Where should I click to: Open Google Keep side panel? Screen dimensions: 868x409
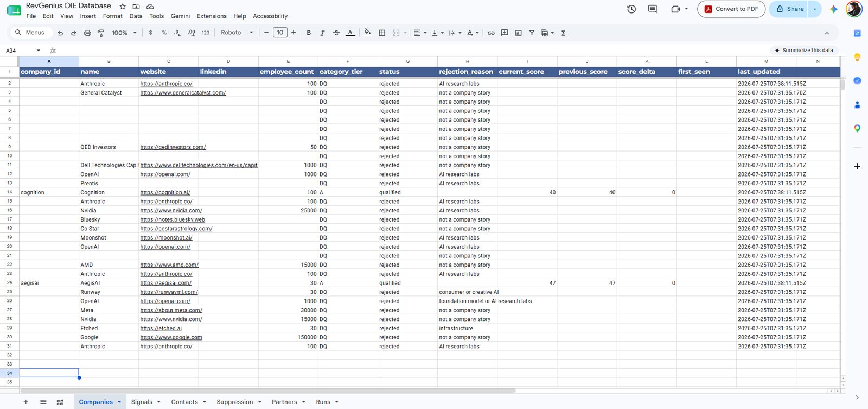pos(857,57)
